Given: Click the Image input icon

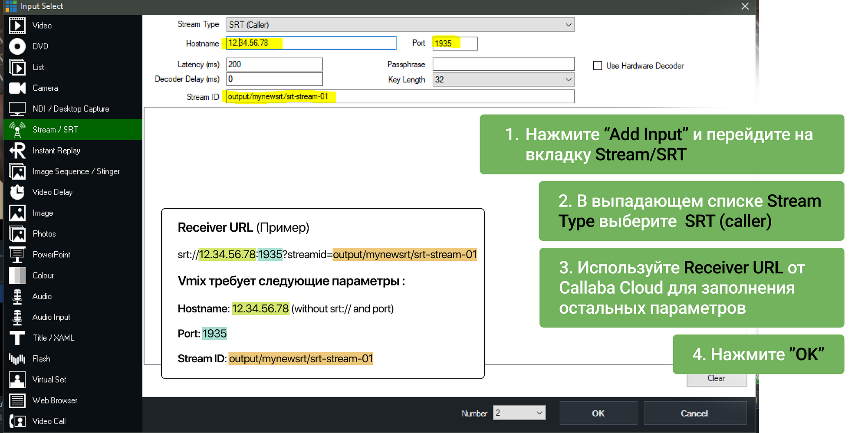Looking at the screenshot, I should coord(17,213).
